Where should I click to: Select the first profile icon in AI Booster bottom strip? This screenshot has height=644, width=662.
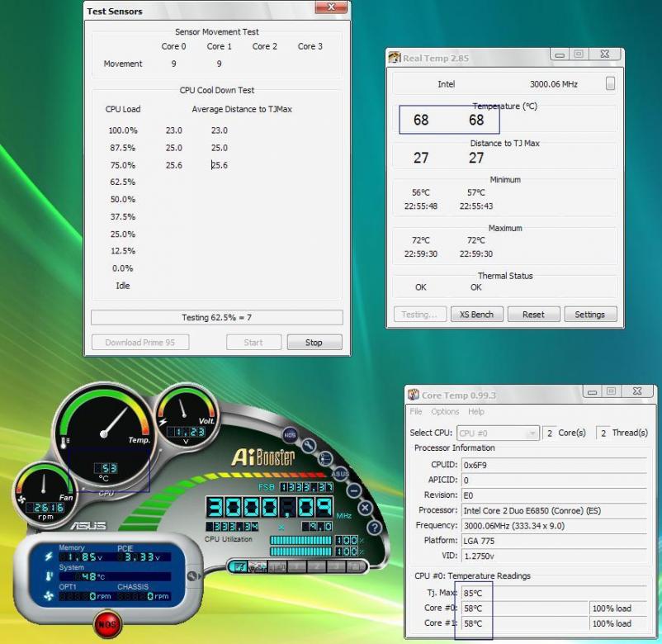click(239, 566)
